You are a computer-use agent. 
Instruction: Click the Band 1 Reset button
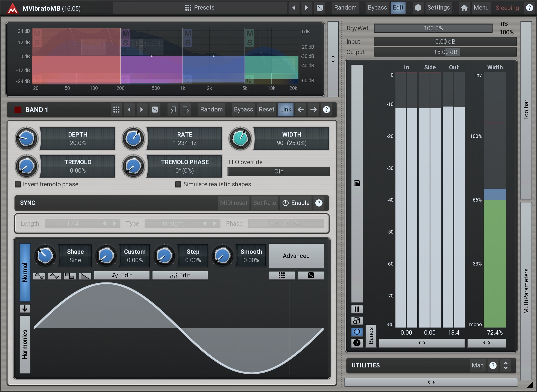click(266, 110)
